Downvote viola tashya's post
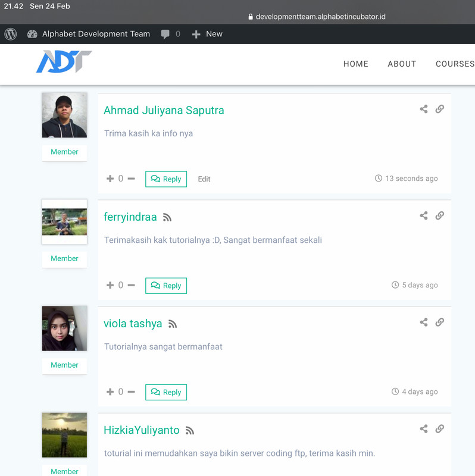475x476 pixels. [131, 392]
